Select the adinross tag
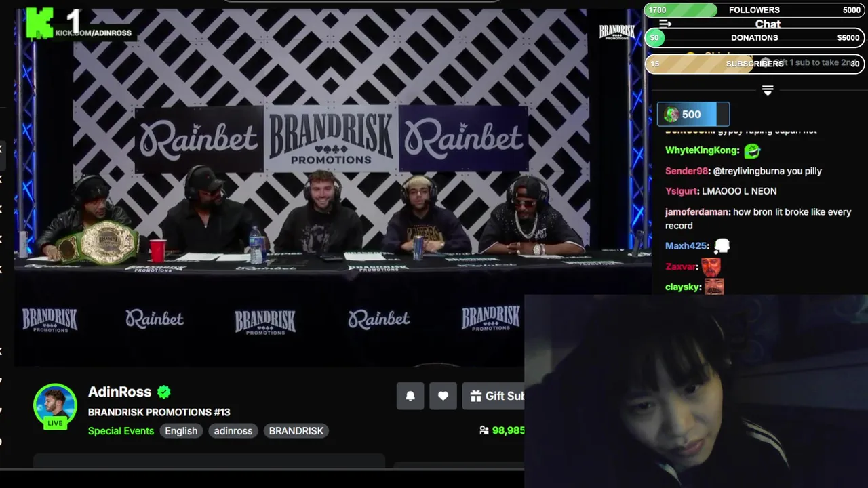The height and width of the screenshot is (488, 868). pyautogui.click(x=233, y=431)
